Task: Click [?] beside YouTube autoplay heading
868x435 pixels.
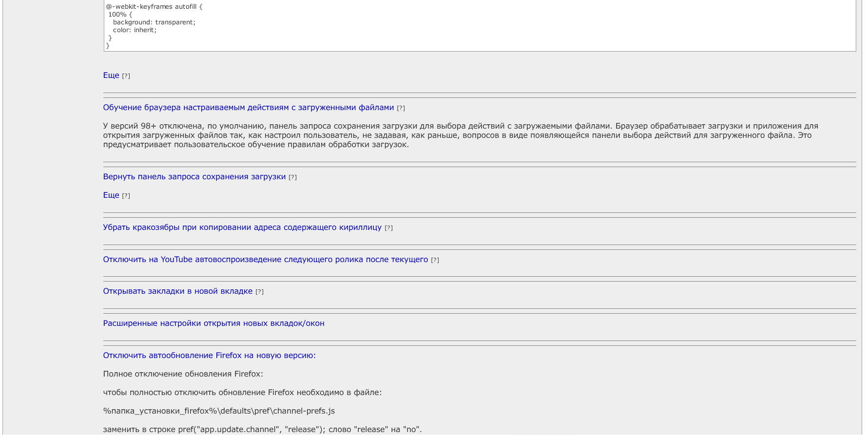Action: pos(435,260)
